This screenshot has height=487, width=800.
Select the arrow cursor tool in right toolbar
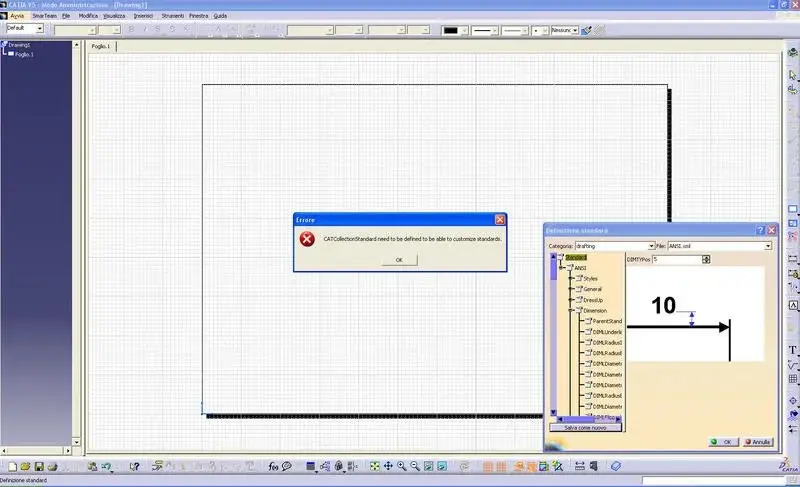point(792,75)
